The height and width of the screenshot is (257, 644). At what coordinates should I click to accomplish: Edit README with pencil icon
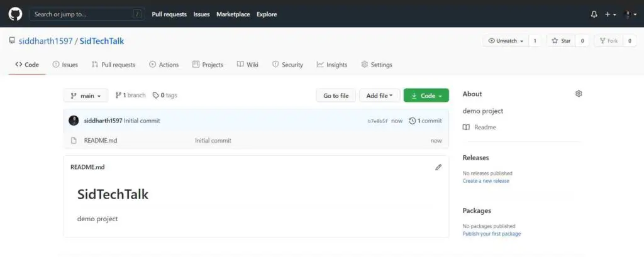tap(438, 167)
